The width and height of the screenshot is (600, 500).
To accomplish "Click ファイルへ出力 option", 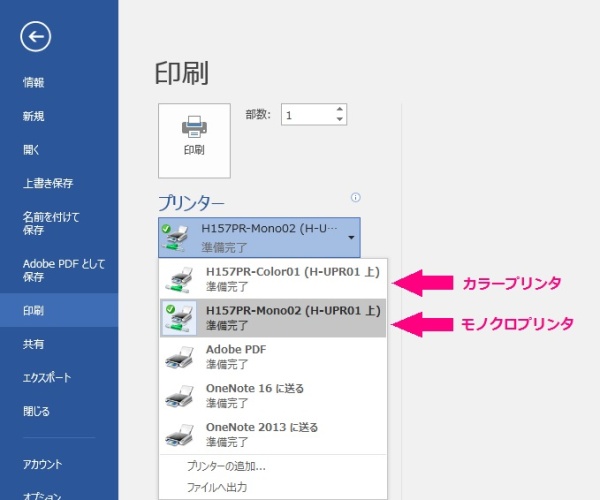I will click(217, 487).
